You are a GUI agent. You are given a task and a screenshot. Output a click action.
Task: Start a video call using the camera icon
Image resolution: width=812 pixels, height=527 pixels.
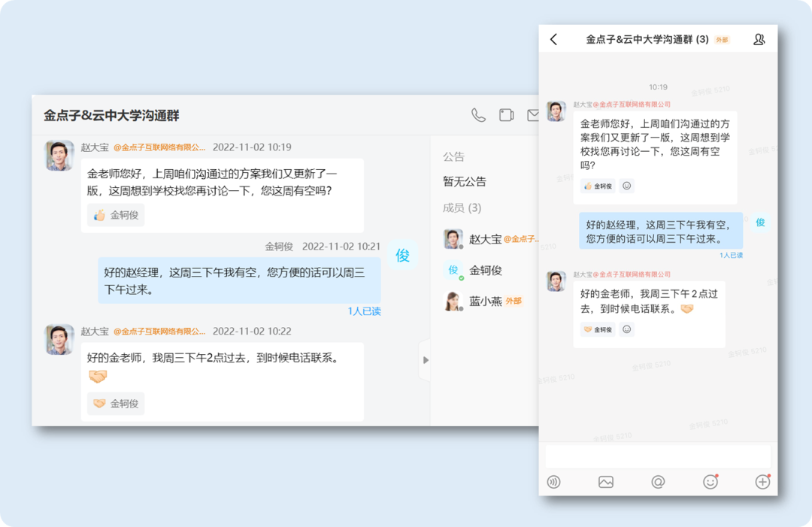point(506,115)
